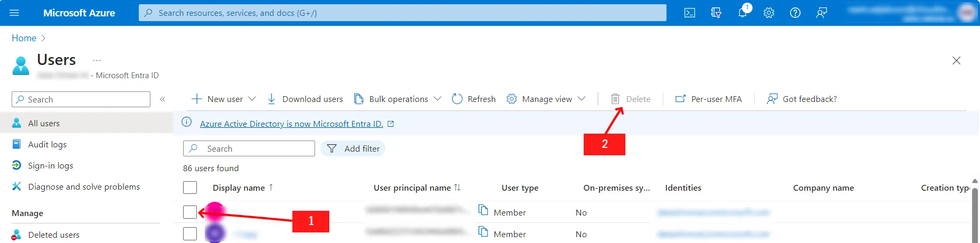Screen dimensions: 980x243
Task: Click the second row user avatar
Action: point(215,233)
